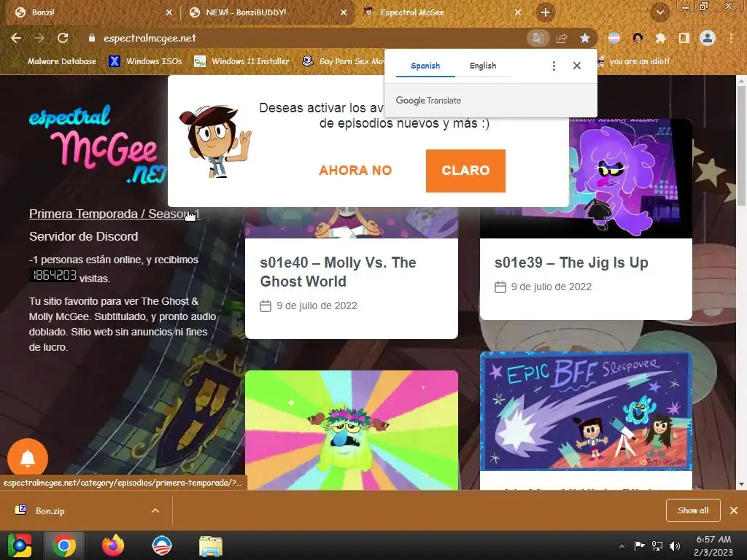Go back with the browser back arrow

16,38
